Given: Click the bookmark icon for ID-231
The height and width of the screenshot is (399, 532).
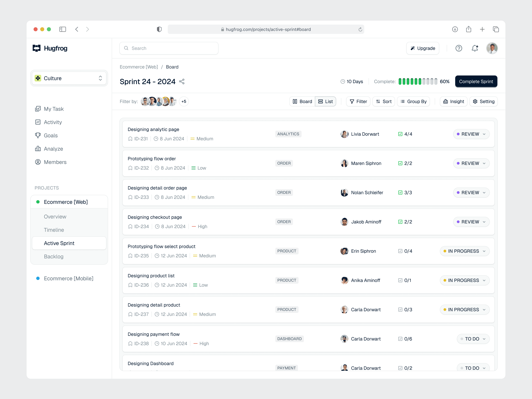Looking at the screenshot, I should (x=130, y=139).
